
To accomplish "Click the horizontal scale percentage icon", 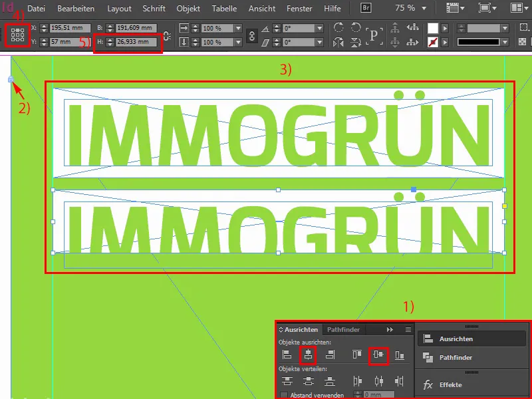I will [184, 28].
